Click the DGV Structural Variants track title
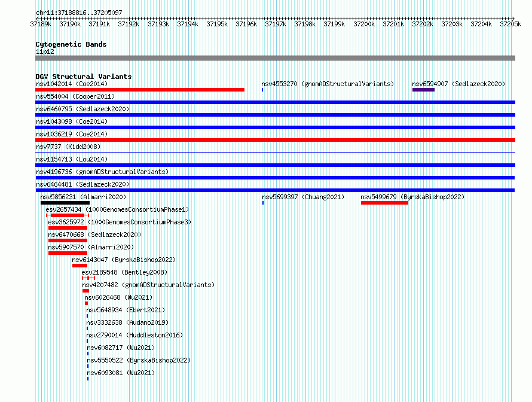 [84, 77]
